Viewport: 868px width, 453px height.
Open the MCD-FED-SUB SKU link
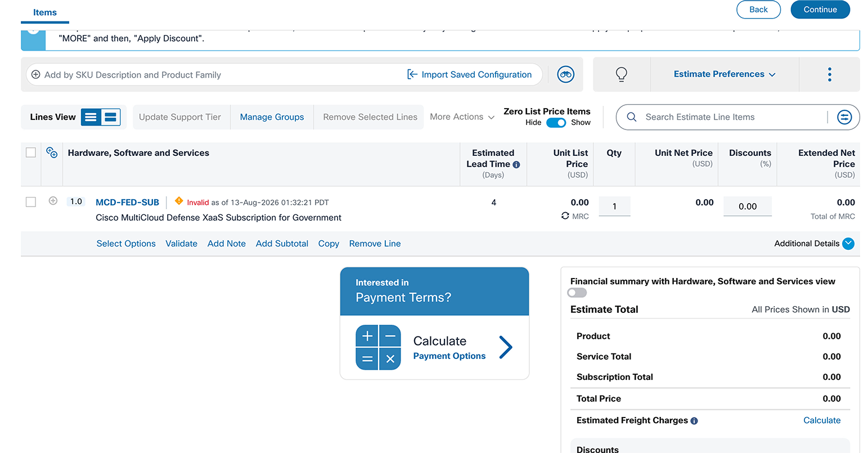click(128, 202)
